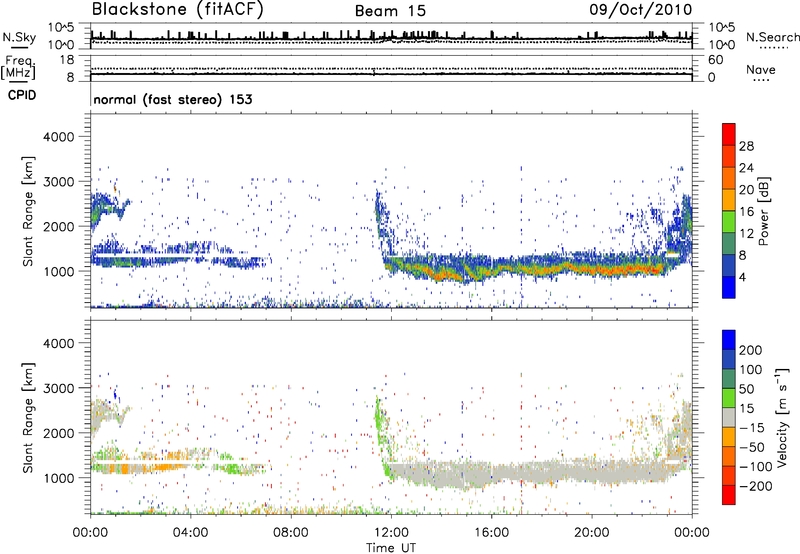The height and width of the screenshot is (554, 800).
Task: Click the 'Nave' legend label
Action: (760, 70)
